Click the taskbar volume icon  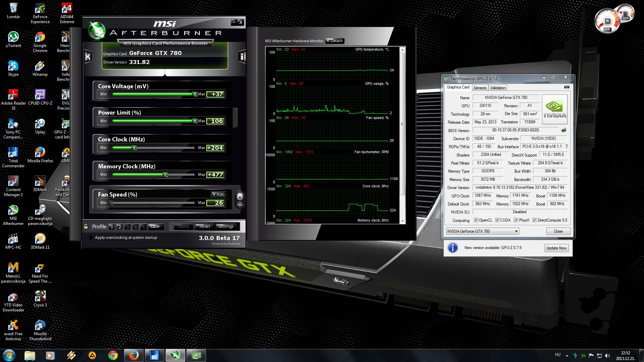coord(607,355)
